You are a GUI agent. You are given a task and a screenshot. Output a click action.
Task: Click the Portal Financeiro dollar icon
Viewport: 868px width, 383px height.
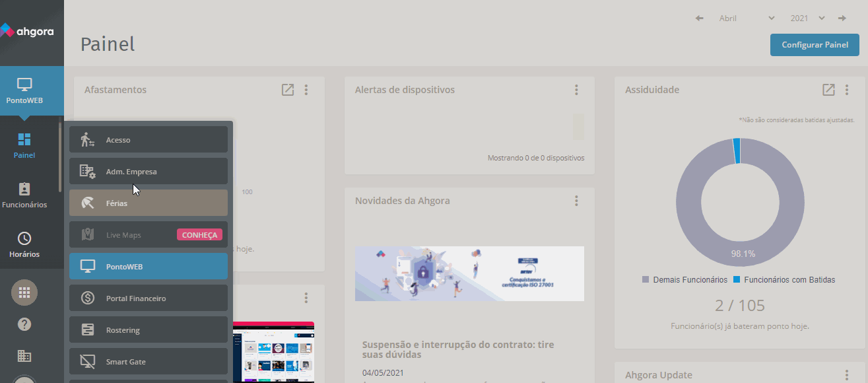88,298
